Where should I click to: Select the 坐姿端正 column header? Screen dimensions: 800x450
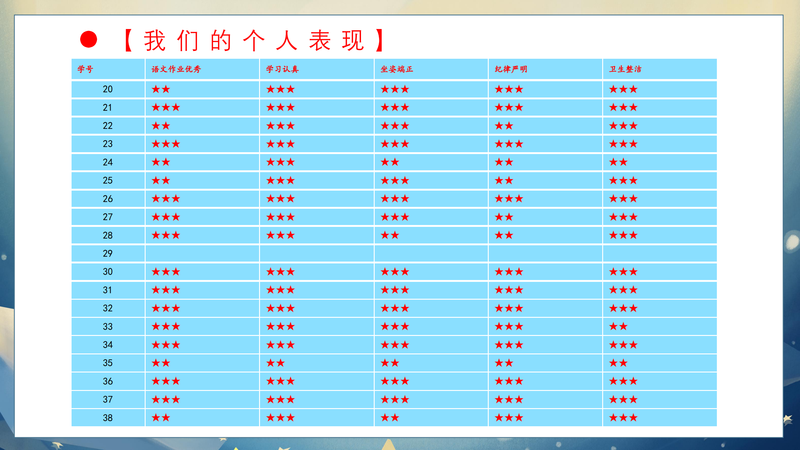click(x=431, y=69)
